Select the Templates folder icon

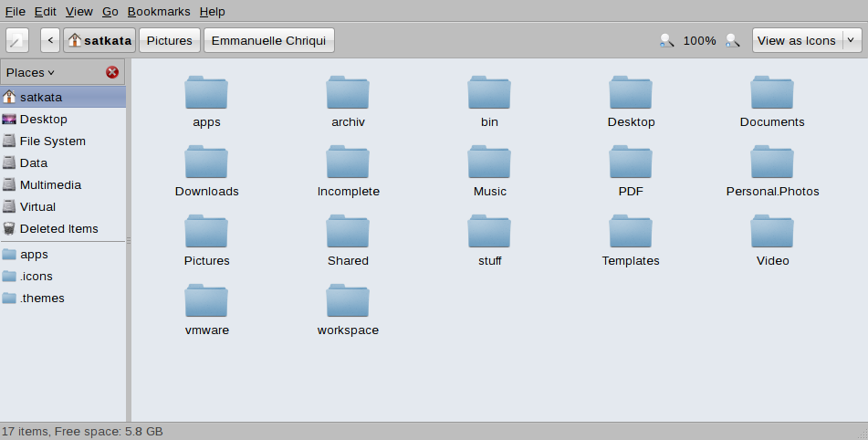point(631,231)
